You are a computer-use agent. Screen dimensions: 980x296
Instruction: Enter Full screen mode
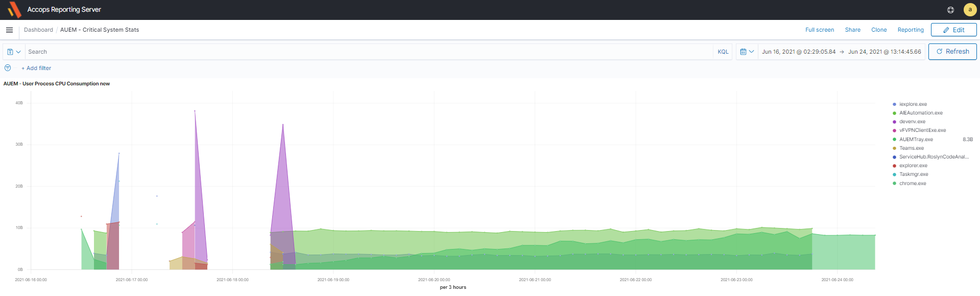coord(820,30)
